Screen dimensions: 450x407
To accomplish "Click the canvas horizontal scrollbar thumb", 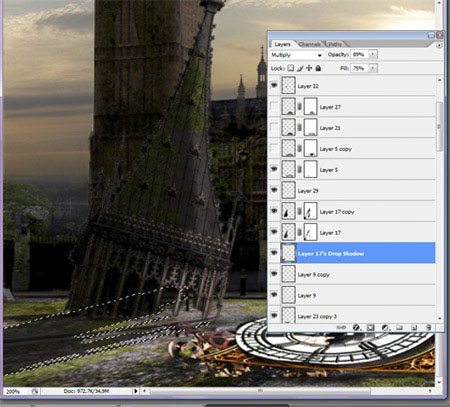I will coord(260,391).
